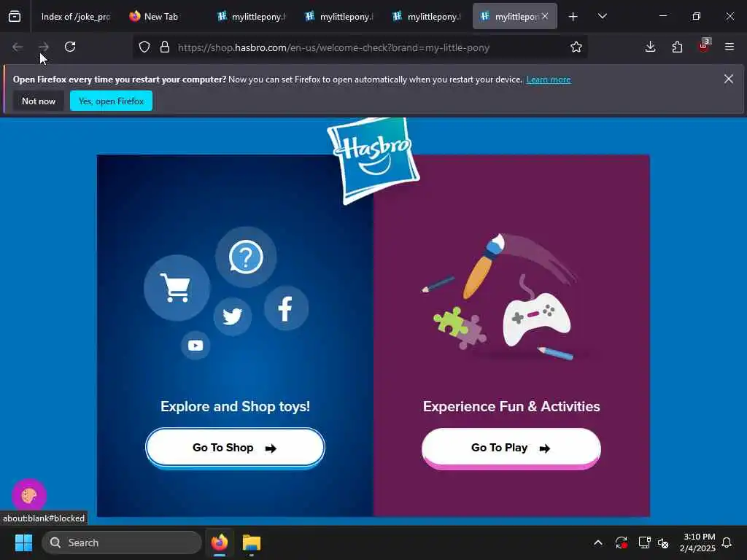747x560 pixels.
Task: Open uBlock Origin extension icon
Action: pyautogui.click(x=704, y=46)
